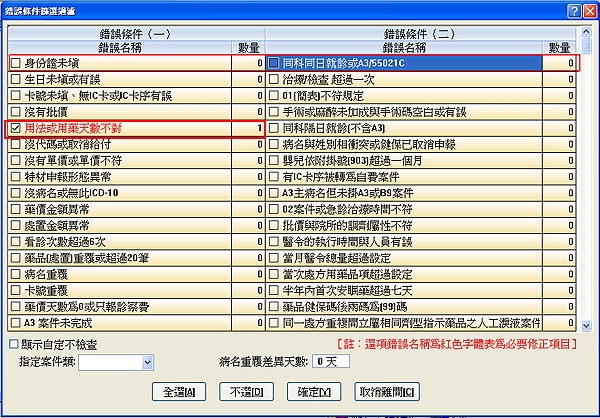This screenshot has width=600, height=418.
Task: Click the scrollbar up arrow
Action: click(x=587, y=45)
